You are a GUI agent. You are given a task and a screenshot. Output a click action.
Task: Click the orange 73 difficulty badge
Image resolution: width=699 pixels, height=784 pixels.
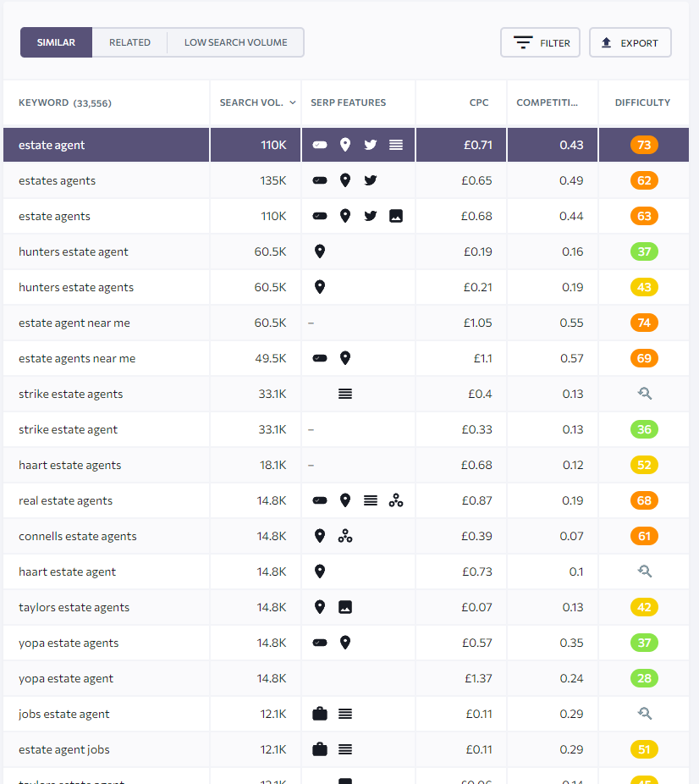644,145
